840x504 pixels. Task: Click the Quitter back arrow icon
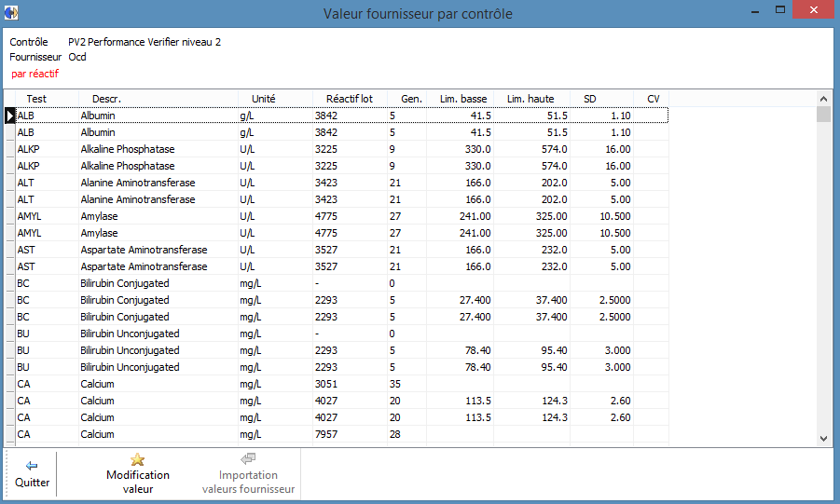click(x=32, y=466)
